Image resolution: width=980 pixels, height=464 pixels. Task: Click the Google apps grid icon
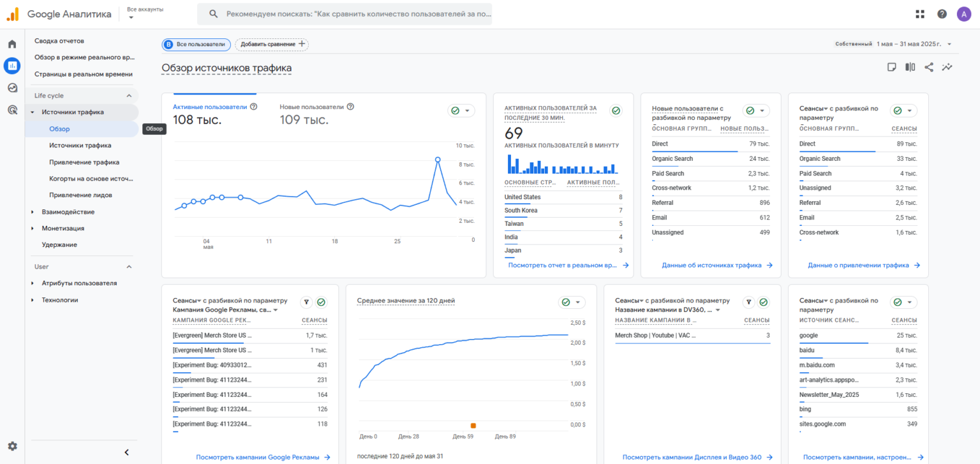(x=919, y=14)
